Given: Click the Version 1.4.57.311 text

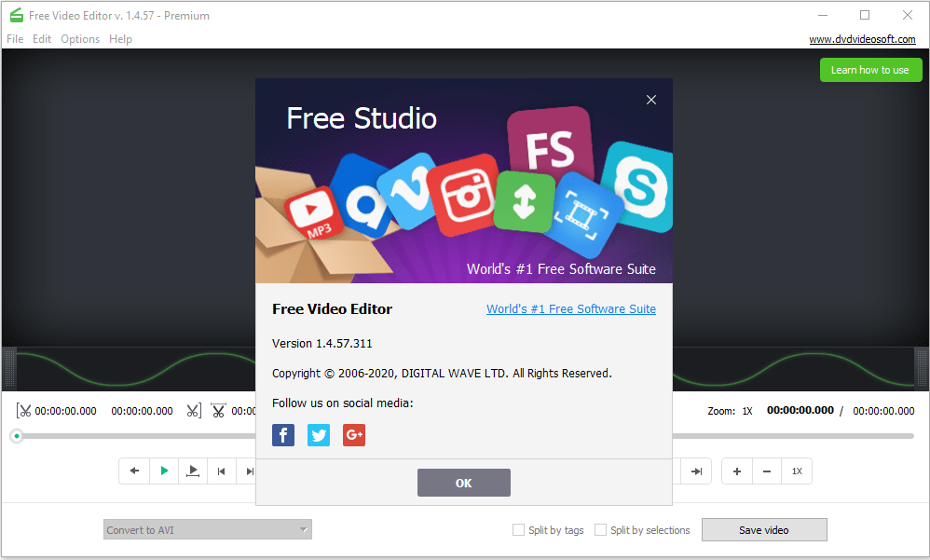Looking at the screenshot, I should 322,344.
